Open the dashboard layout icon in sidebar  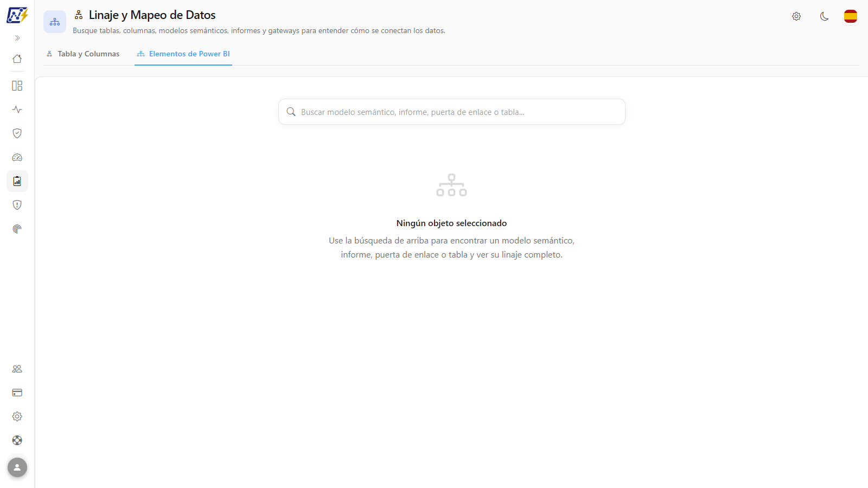coord(17,86)
